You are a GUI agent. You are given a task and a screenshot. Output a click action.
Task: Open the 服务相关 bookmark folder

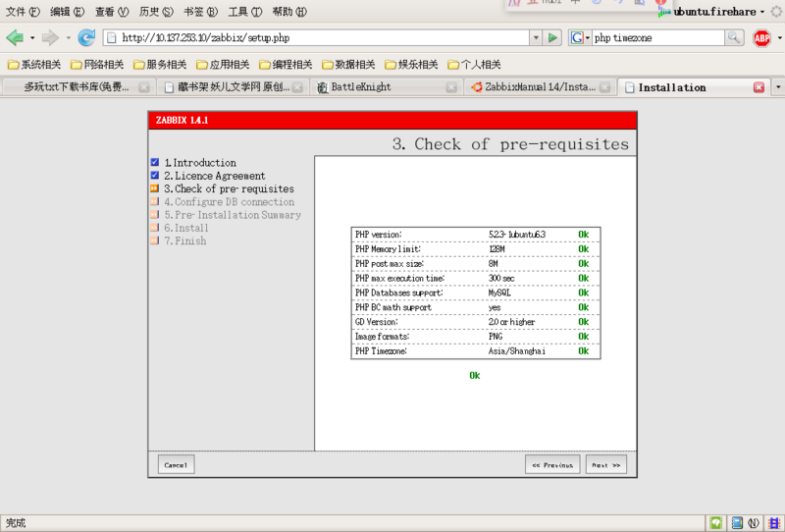pos(160,65)
